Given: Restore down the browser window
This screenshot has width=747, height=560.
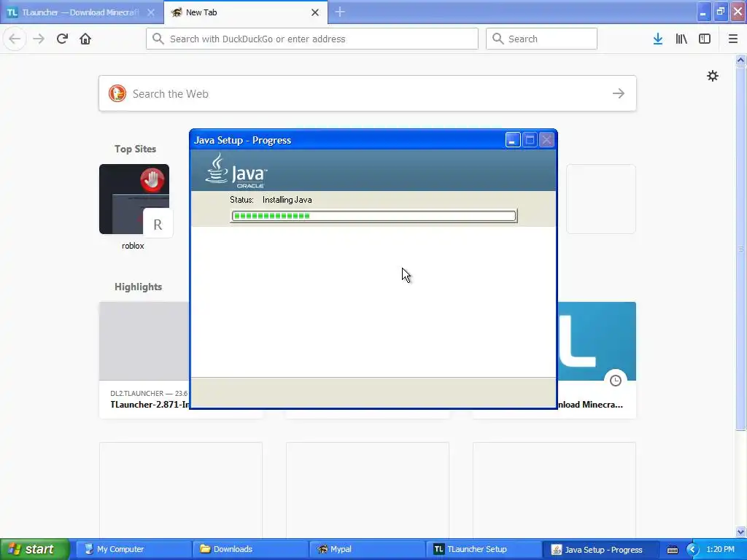Looking at the screenshot, I should click(720, 12).
